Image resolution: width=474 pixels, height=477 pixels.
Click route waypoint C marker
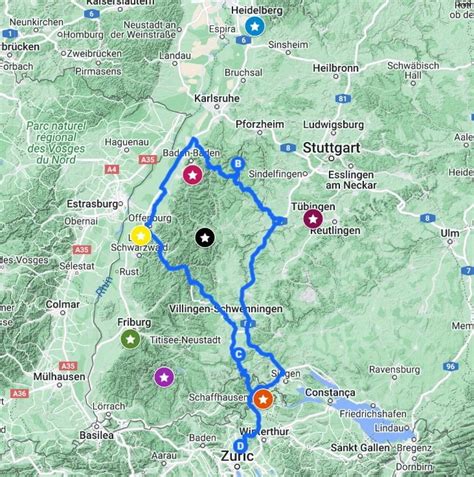[239, 354]
